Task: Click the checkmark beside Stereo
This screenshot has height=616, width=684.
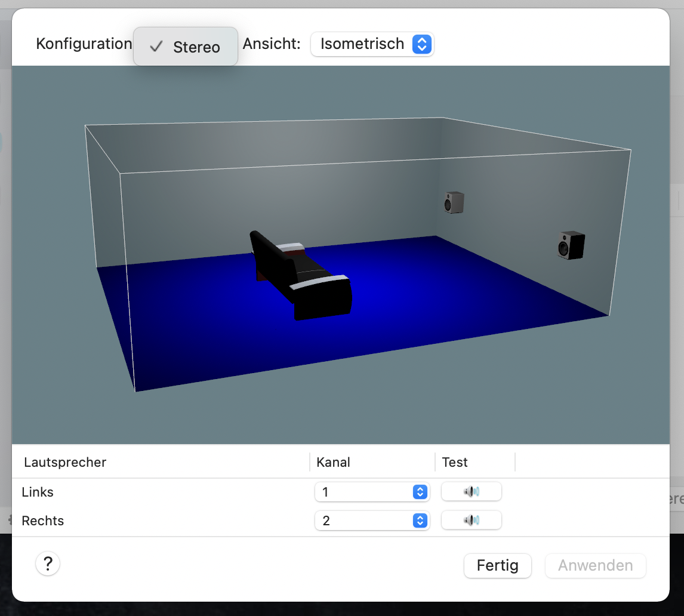Action: 156,47
